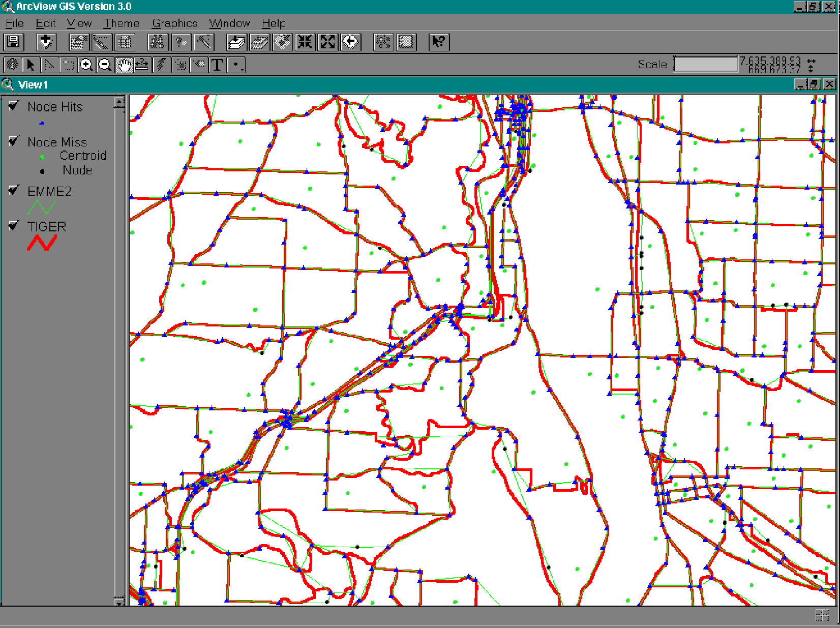This screenshot has height=628, width=840.
Task: Toggle the Node Miss theme checkbox
Action: click(14, 141)
